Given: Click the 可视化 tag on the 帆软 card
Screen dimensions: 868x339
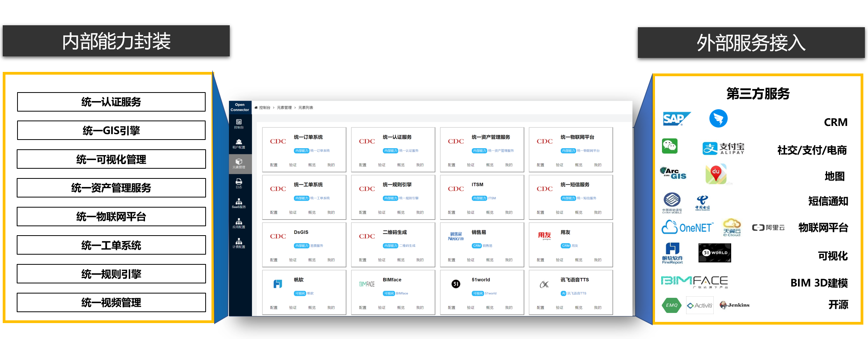Looking at the screenshot, I should point(300,294).
